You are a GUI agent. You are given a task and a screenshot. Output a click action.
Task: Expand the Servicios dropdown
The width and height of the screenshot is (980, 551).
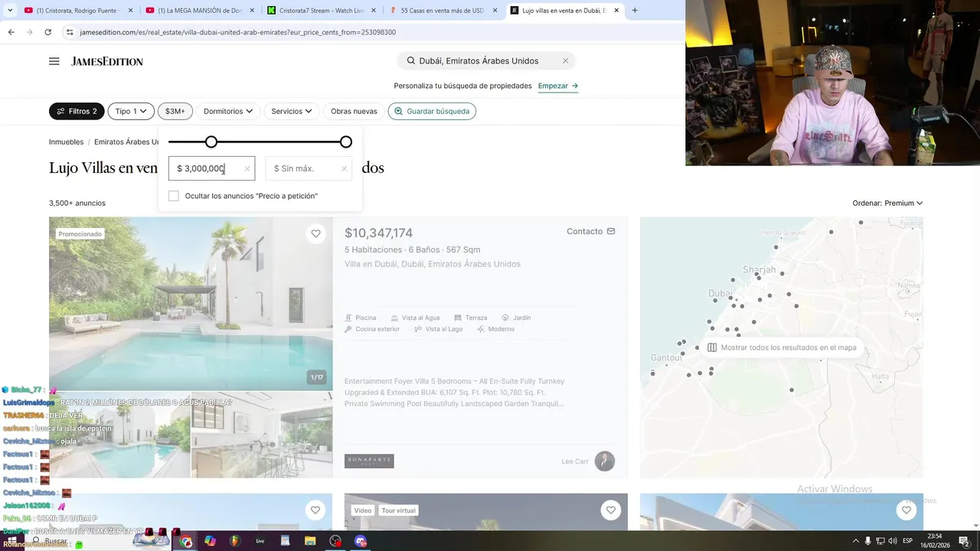[x=292, y=111]
